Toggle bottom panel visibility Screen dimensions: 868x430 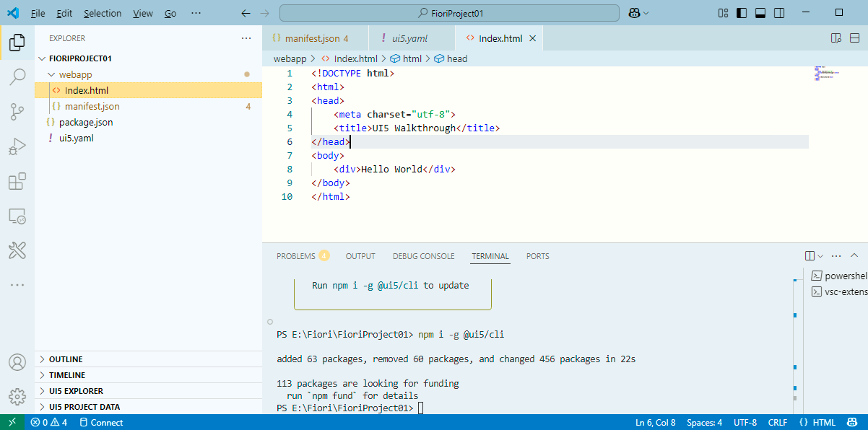point(760,13)
